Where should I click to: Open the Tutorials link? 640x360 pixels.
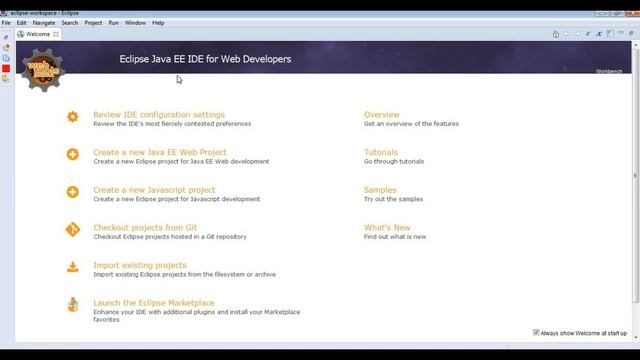(381, 152)
